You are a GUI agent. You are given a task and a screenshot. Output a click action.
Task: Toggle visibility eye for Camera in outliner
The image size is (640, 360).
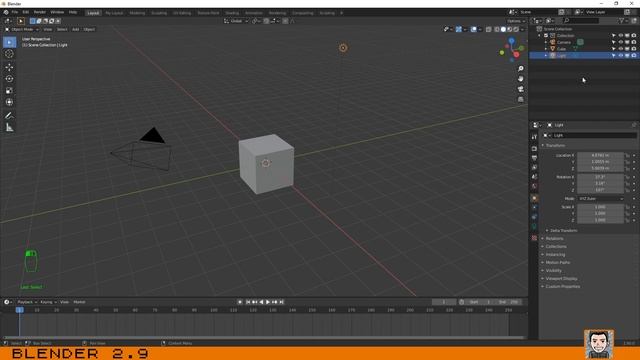click(x=620, y=42)
